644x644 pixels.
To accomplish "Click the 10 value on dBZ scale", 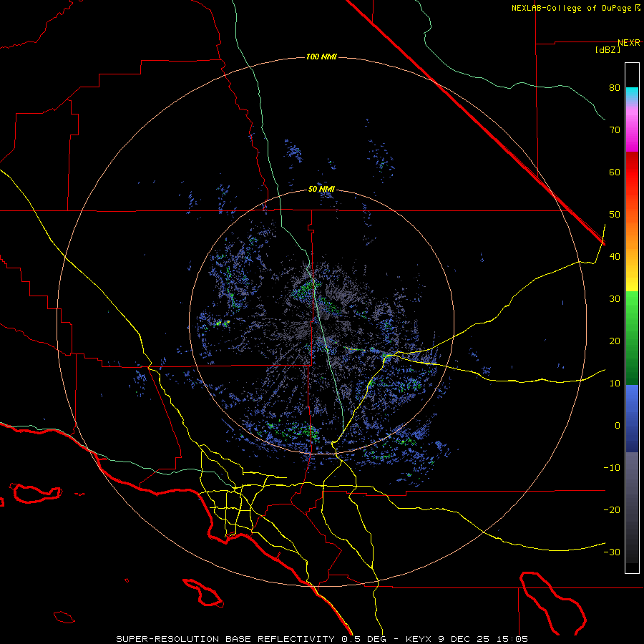I will 615,384.
